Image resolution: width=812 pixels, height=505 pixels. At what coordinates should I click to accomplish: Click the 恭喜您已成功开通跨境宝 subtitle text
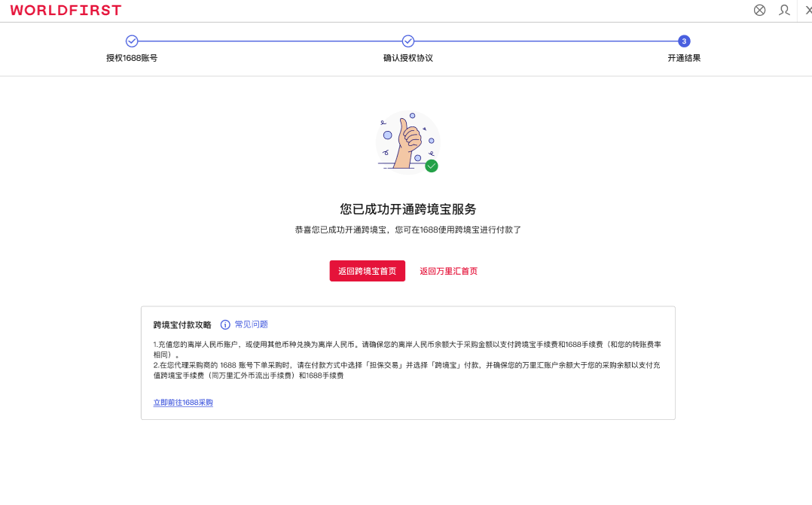408,230
